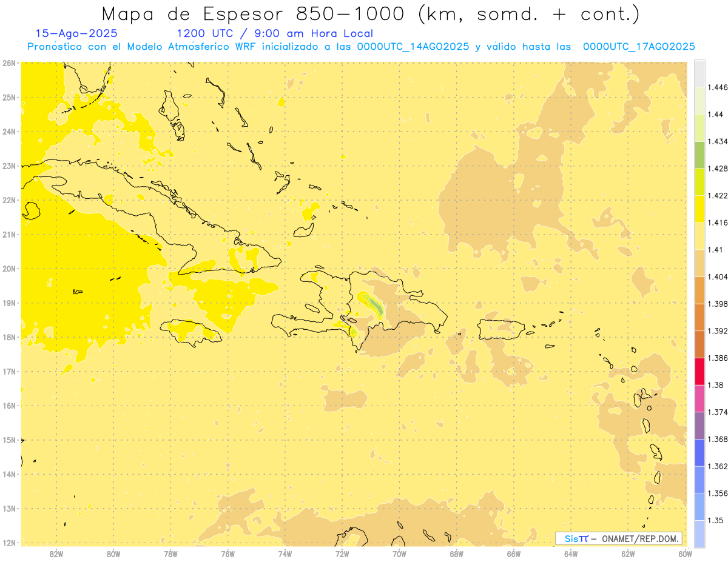Click the legend value "1.356"
Screen dimensions: 728x562
pos(717,493)
